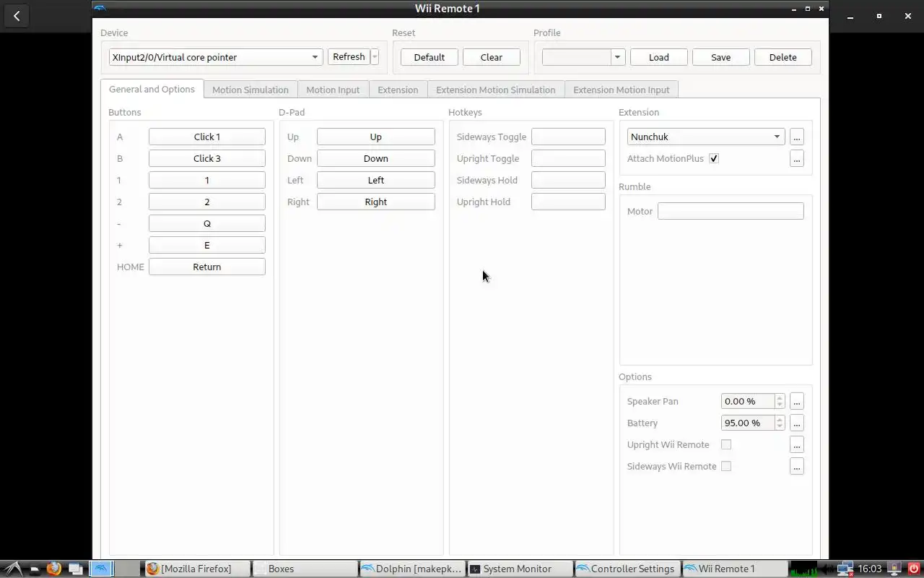Open the Extension tab
Screen dimensions: 924x578
coord(398,90)
